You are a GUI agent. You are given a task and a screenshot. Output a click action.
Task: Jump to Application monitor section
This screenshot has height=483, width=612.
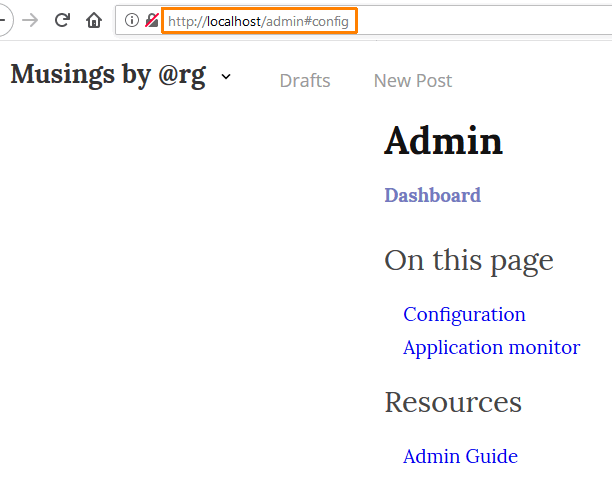click(491, 347)
